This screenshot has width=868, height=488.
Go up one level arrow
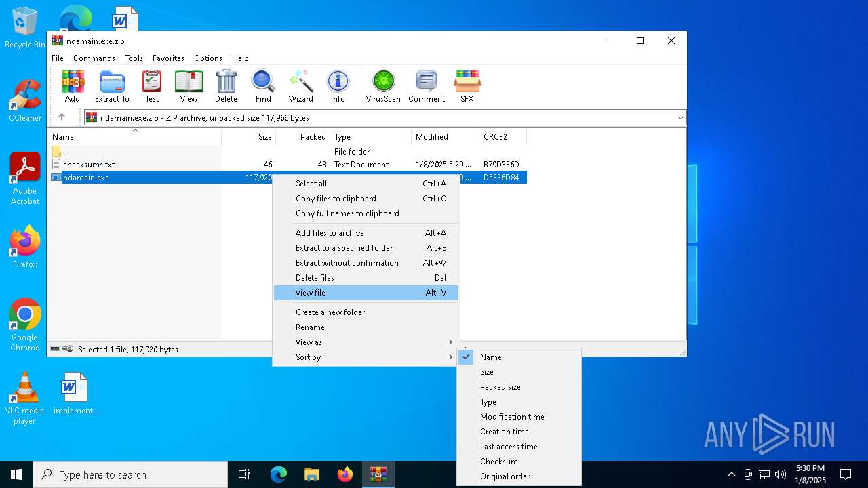62,117
